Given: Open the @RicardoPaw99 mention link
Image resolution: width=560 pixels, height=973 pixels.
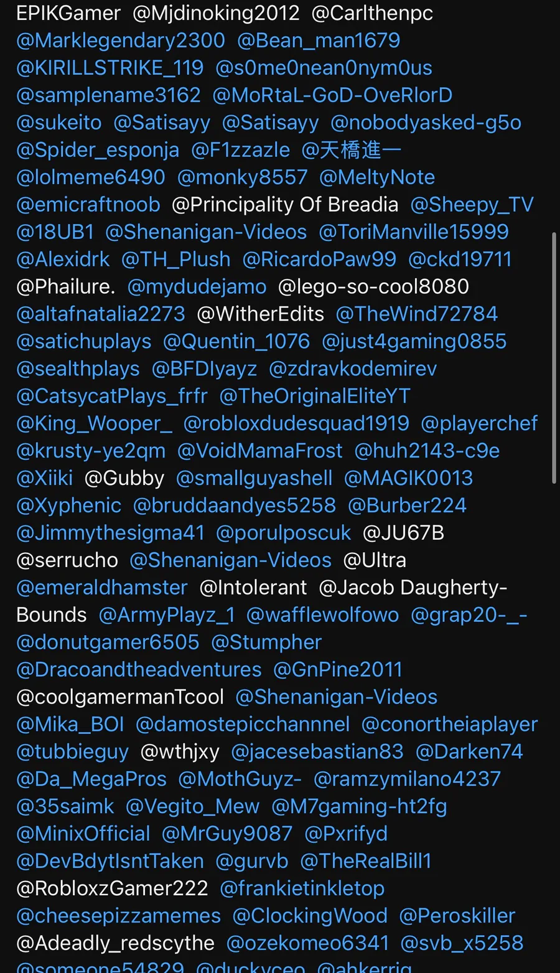Looking at the screenshot, I should [x=319, y=260].
